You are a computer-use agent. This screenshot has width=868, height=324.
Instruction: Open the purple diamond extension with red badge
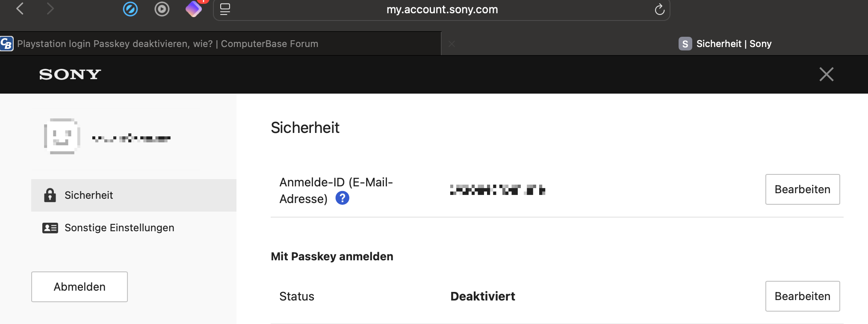pos(194,9)
